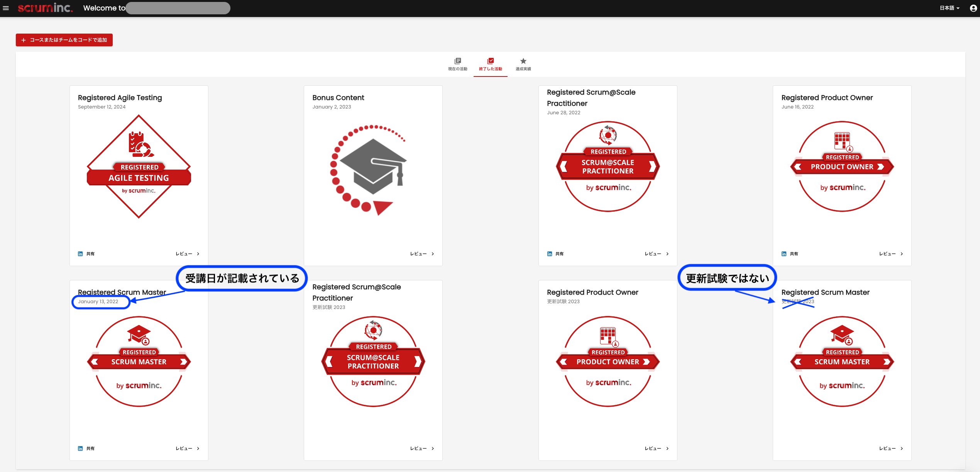This screenshot has width=980, height=472.
Task: Click the June 16, 2022 date text
Action: point(797,107)
